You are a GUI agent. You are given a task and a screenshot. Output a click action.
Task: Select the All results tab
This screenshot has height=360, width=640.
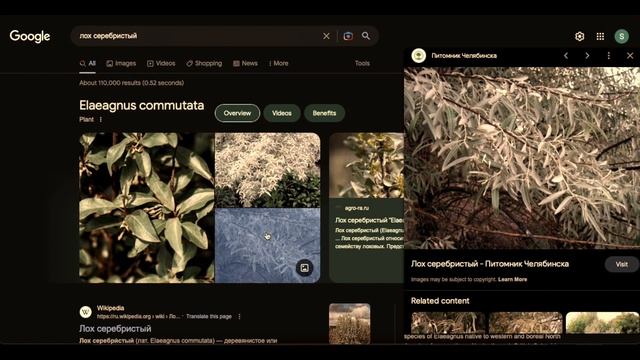click(x=88, y=64)
